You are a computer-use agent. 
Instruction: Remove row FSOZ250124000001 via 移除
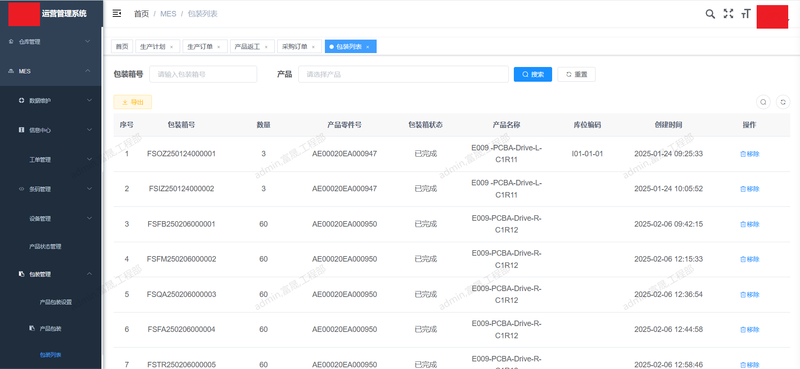pyautogui.click(x=749, y=154)
